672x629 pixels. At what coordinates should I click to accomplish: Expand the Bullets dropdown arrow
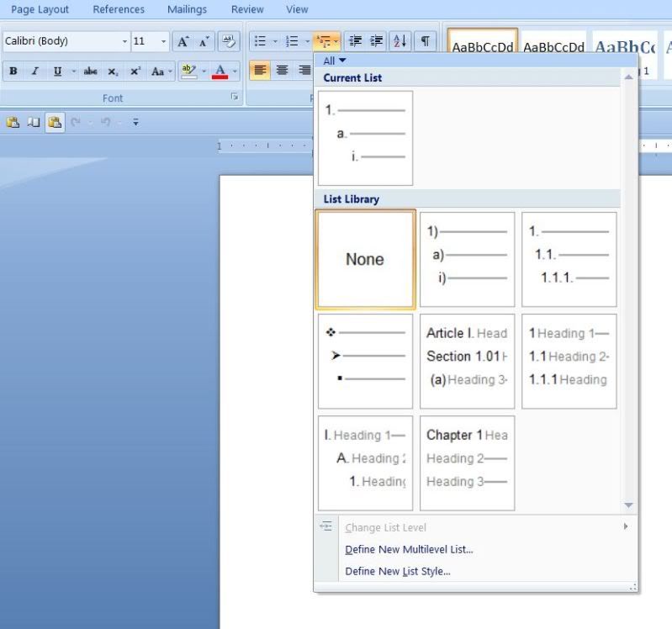[275, 41]
